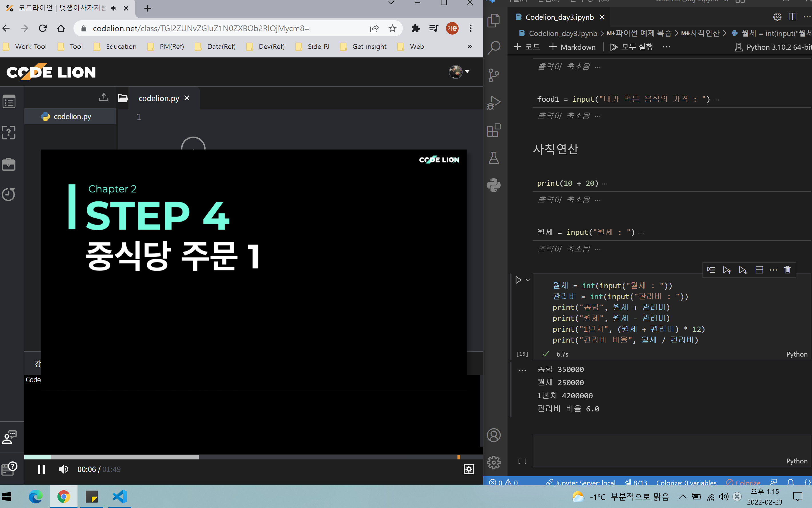Image resolution: width=812 pixels, height=508 pixels.
Task: Open Testing flask view
Action: point(493,158)
